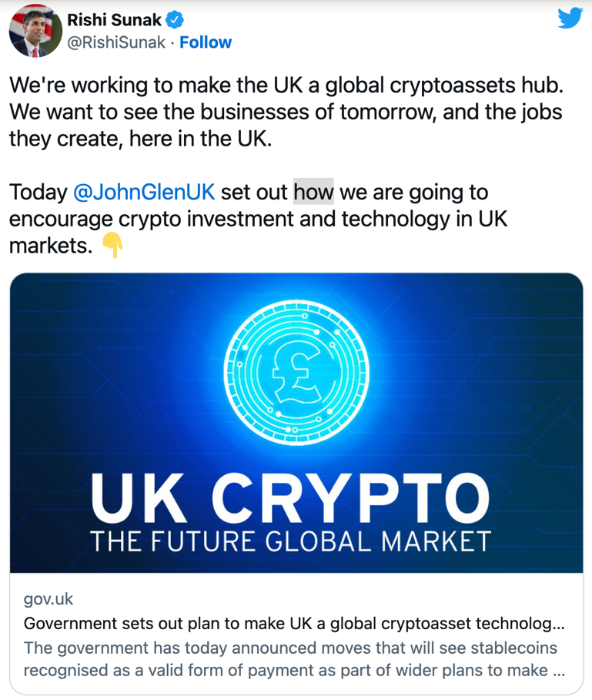Click the word 'Today' in the tweet
Viewport: 592px width, 700px height.
(38, 193)
